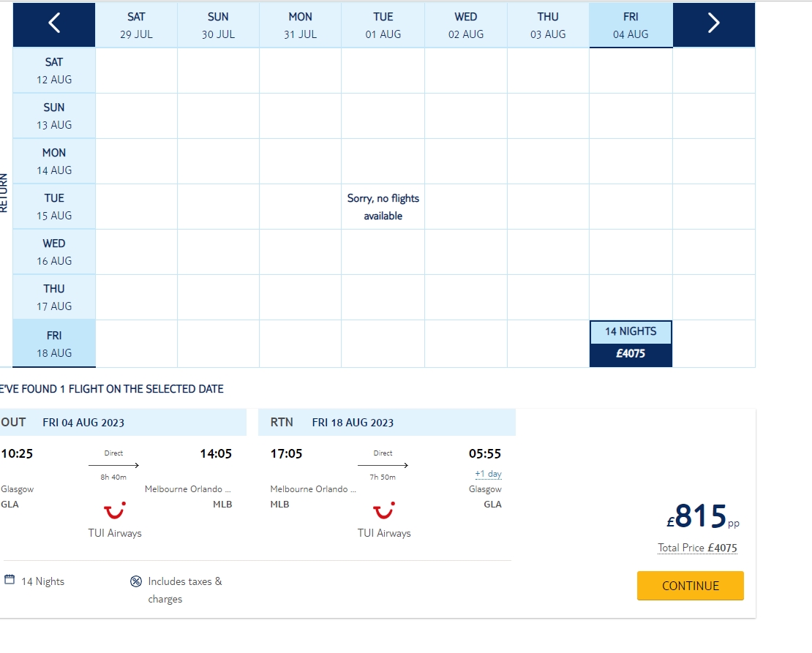This screenshot has height=653, width=812.
Task: Click the taxes and charges percent icon
Action: pos(135,581)
